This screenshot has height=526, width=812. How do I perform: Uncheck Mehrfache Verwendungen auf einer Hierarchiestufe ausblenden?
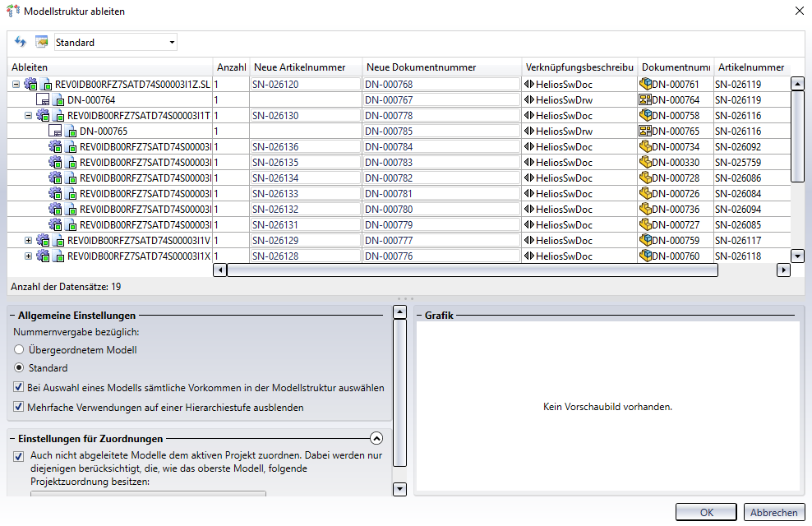point(19,407)
